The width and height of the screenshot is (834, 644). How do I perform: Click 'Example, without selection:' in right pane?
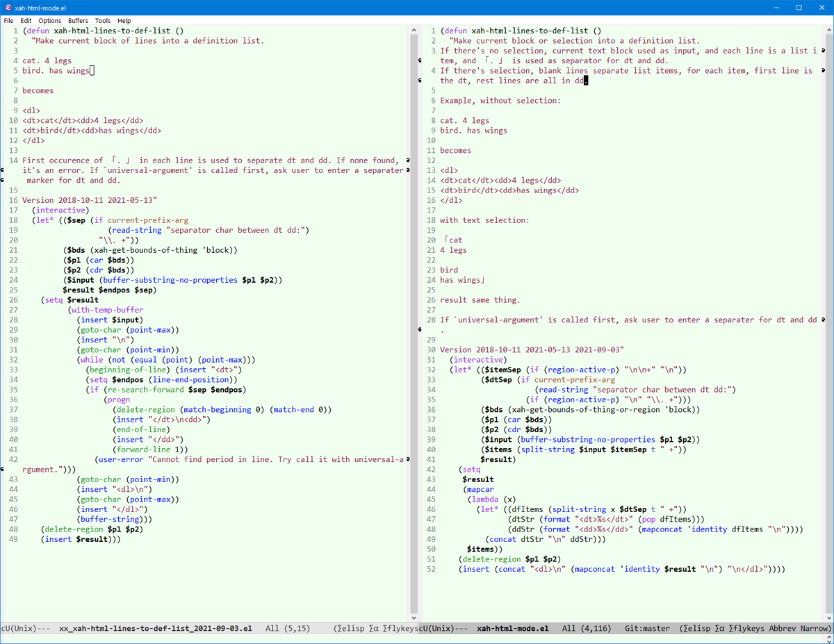coord(500,101)
